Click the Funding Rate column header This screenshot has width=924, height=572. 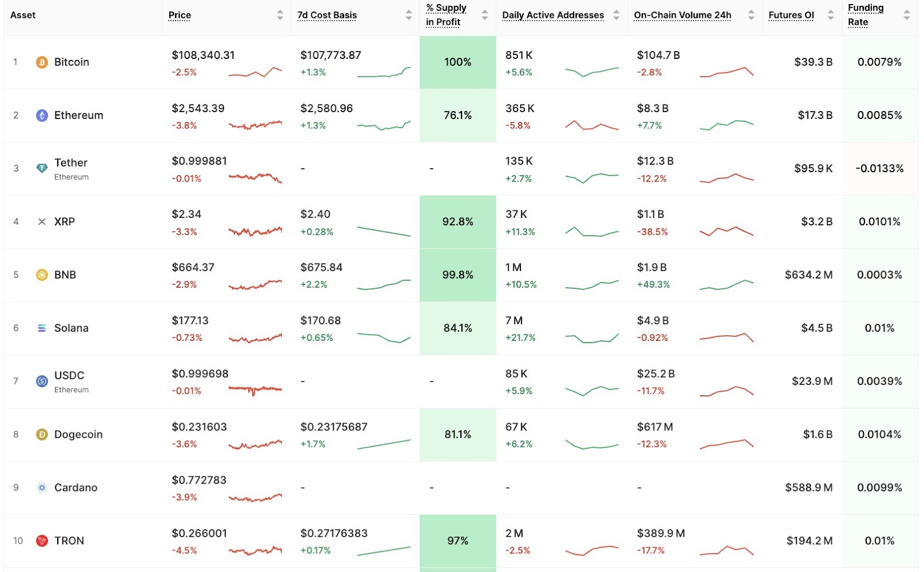click(x=865, y=15)
